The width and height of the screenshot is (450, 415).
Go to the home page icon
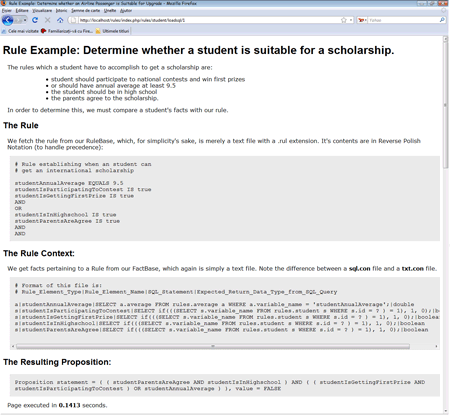pyautogui.click(x=60, y=20)
